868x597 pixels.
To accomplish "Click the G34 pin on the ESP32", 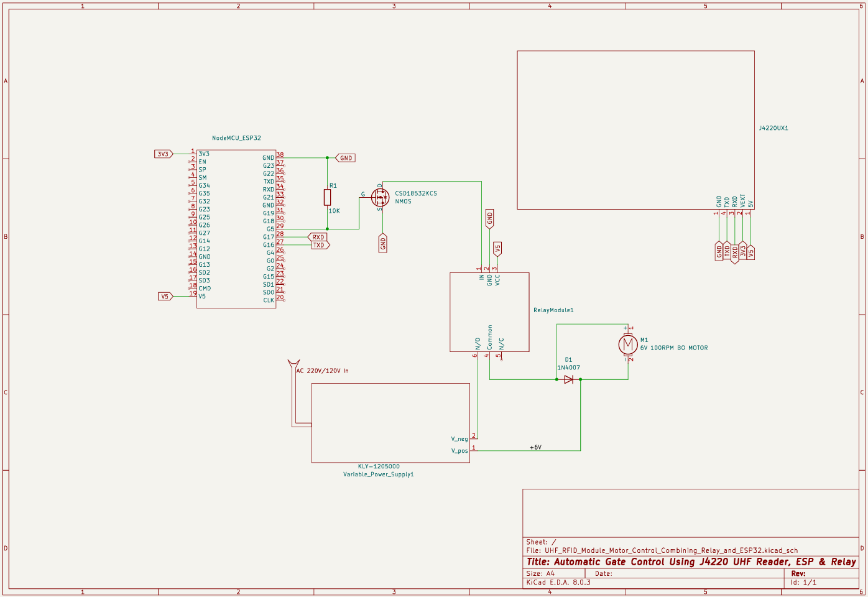I will pos(204,185).
